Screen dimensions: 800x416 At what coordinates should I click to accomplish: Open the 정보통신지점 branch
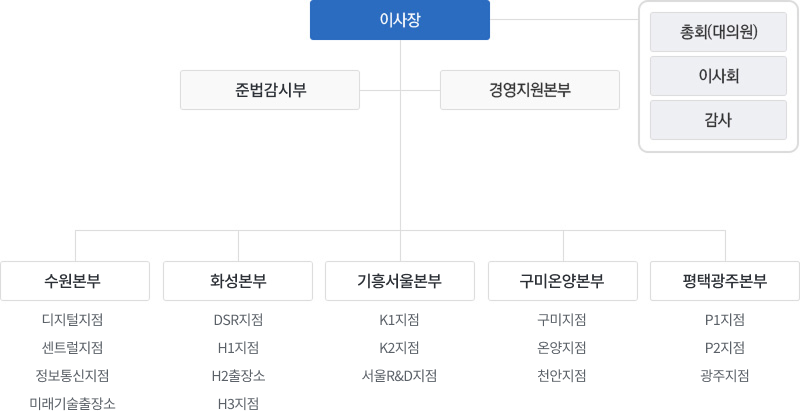tap(73, 376)
